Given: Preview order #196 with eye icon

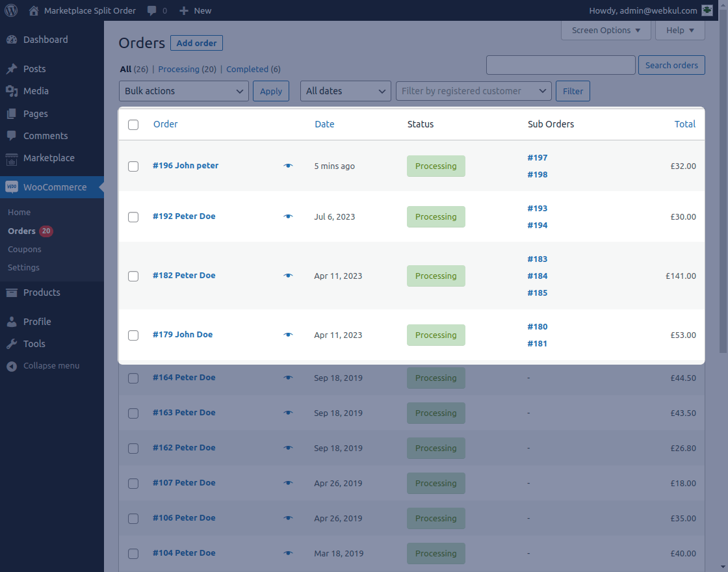Looking at the screenshot, I should pyautogui.click(x=288, y=166).
